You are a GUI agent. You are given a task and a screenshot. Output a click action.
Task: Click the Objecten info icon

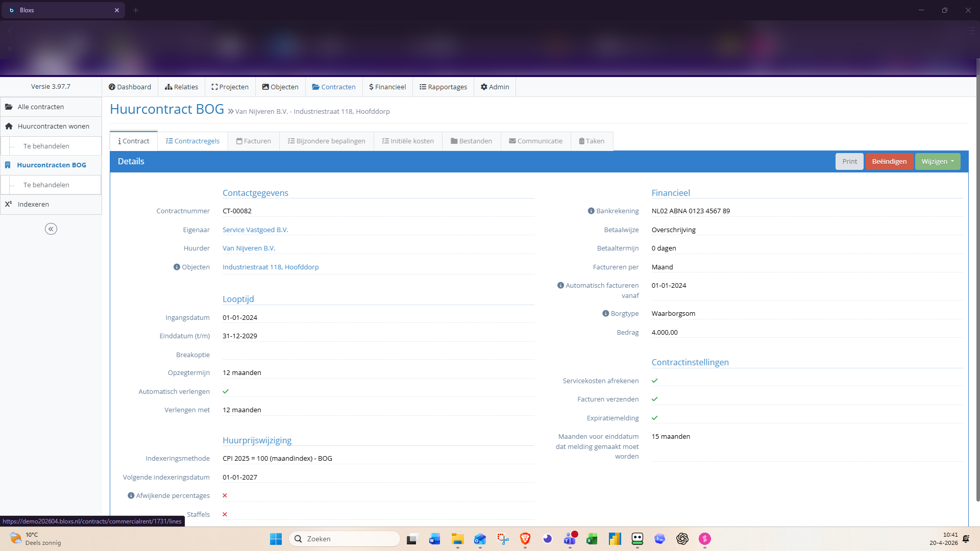coord(177,267)
